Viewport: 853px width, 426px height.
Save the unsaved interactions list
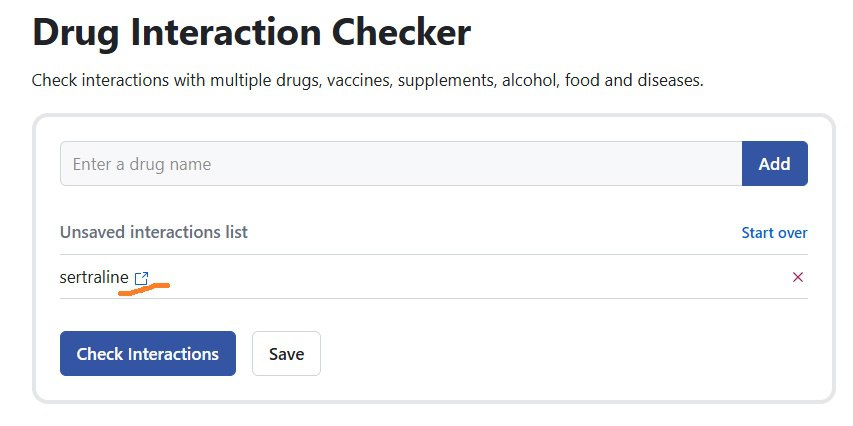[x=286, y=354]
